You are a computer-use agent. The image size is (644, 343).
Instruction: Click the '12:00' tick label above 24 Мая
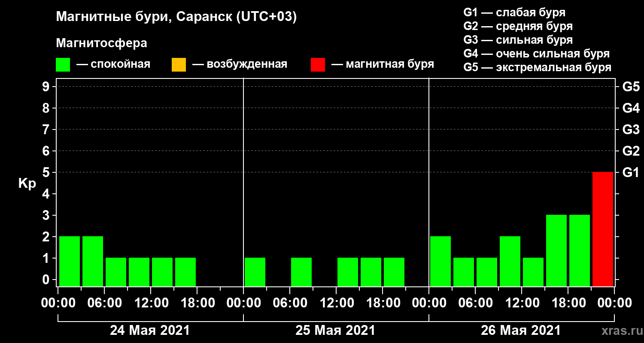tap(151, 303)
